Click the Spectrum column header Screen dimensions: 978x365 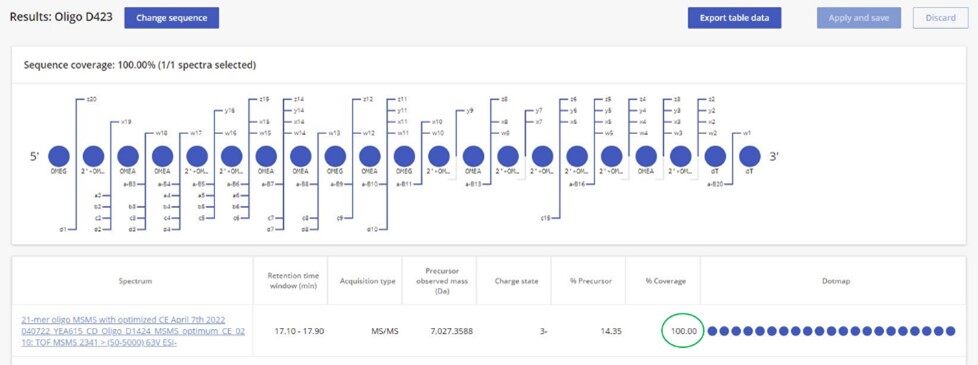click(135, 281)
